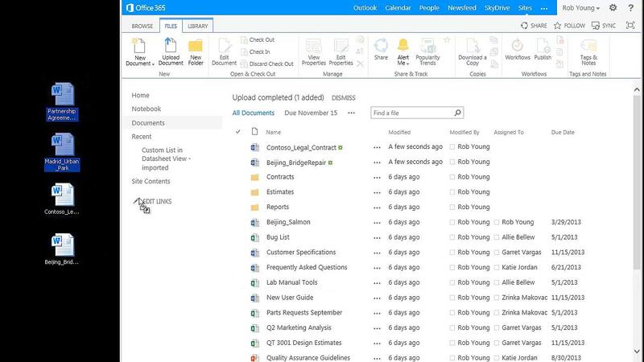Screen dimensions: 644x362
Task: Toggle the select-all checkmark in the list header
Action: click(x=237, y=132)
